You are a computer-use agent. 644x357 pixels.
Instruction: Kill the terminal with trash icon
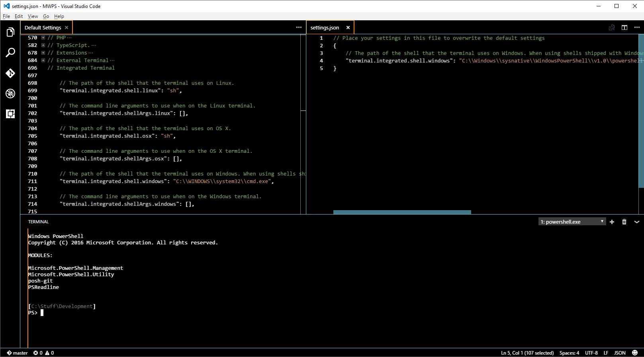[x=624, y=222]
